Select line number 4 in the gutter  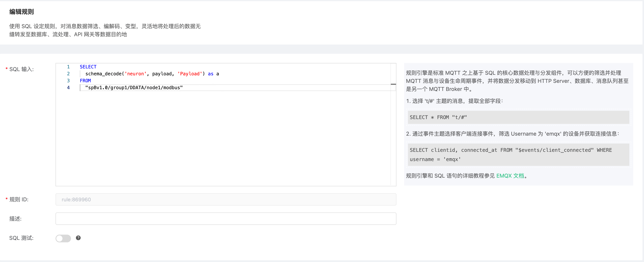[68, 88]
